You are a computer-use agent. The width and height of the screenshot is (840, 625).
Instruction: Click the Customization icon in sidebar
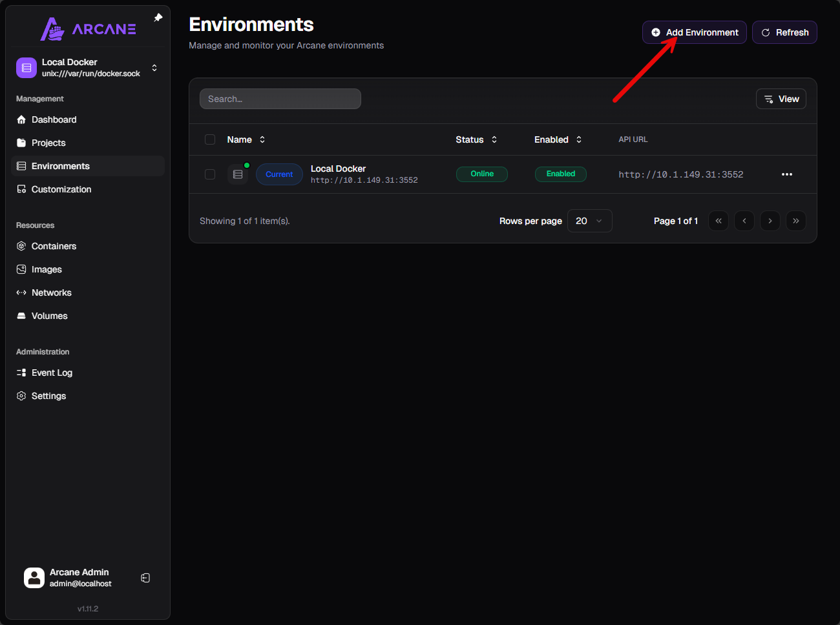[21, 189]
